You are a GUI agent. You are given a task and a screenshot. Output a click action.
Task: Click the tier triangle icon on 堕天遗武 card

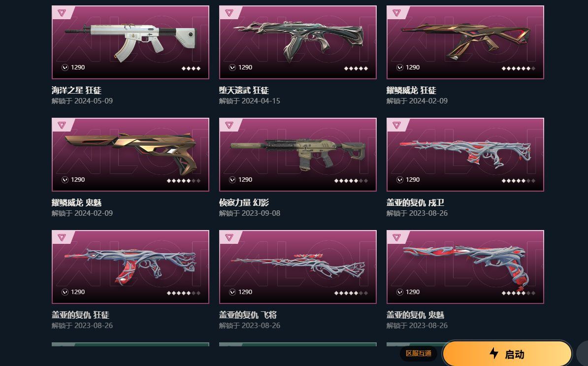tap(229, 13)
